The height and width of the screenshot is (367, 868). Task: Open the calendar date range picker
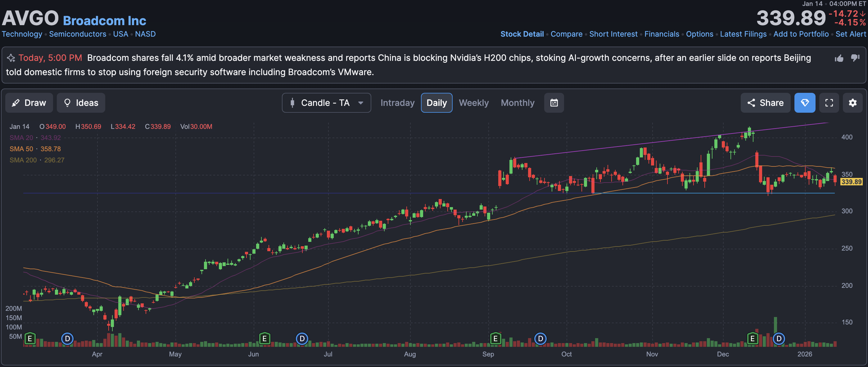(554, 103)
